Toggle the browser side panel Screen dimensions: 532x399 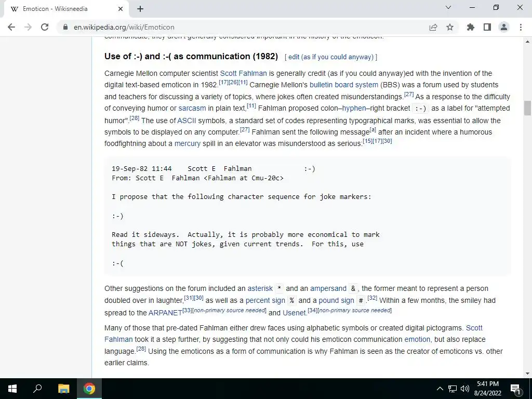tap(487, 27)
